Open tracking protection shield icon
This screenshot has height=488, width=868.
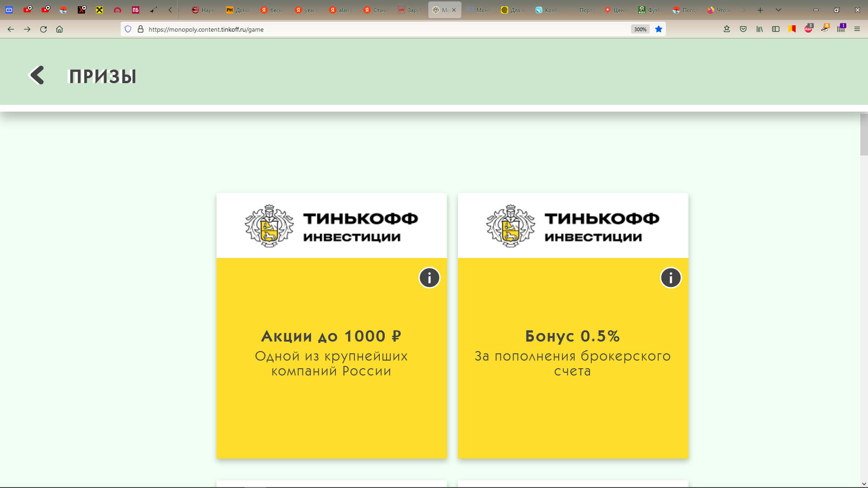point(128,29)
